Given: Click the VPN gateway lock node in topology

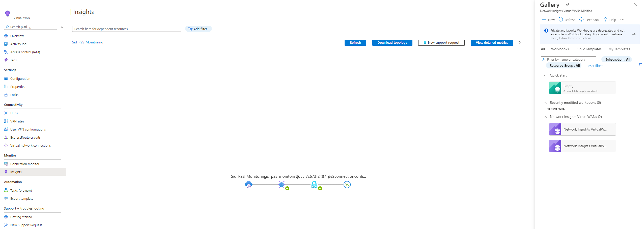Looking at the screenshot, I should point(314,185).
